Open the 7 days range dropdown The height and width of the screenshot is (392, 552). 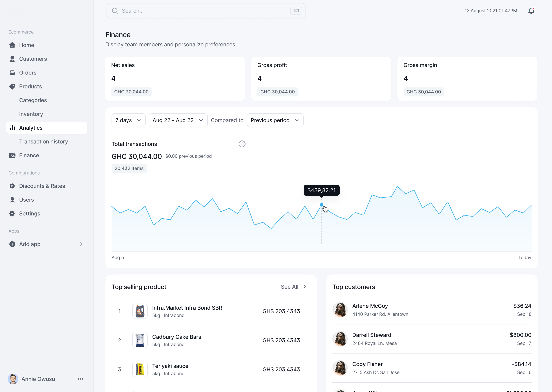(x=128, y=120)
